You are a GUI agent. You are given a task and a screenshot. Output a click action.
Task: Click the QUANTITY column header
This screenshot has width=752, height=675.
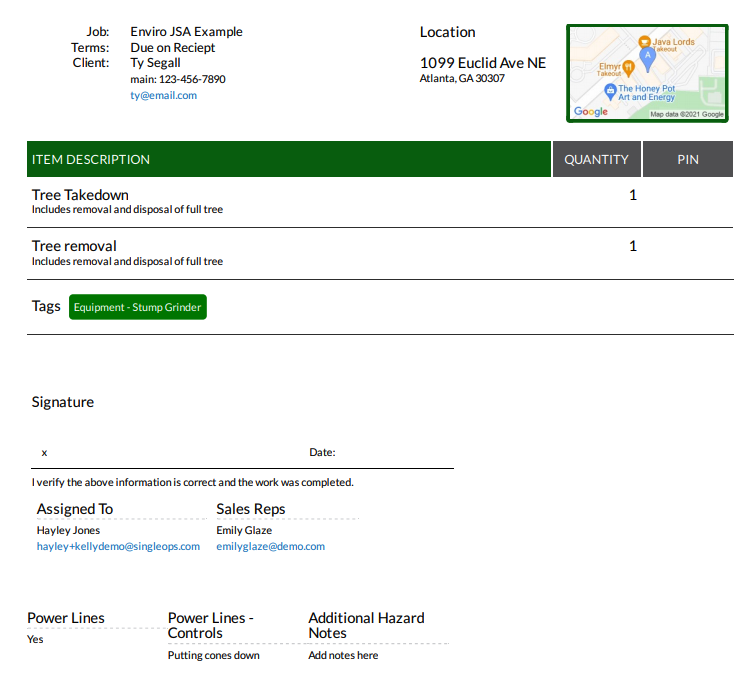tap(596, 159)
